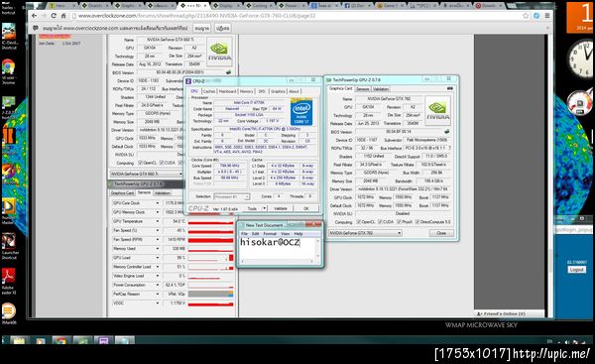Click BIOS save chip icon in GTX 760 GPU-Z
This screenshot has width=595, height=364.
click(446, 132)
